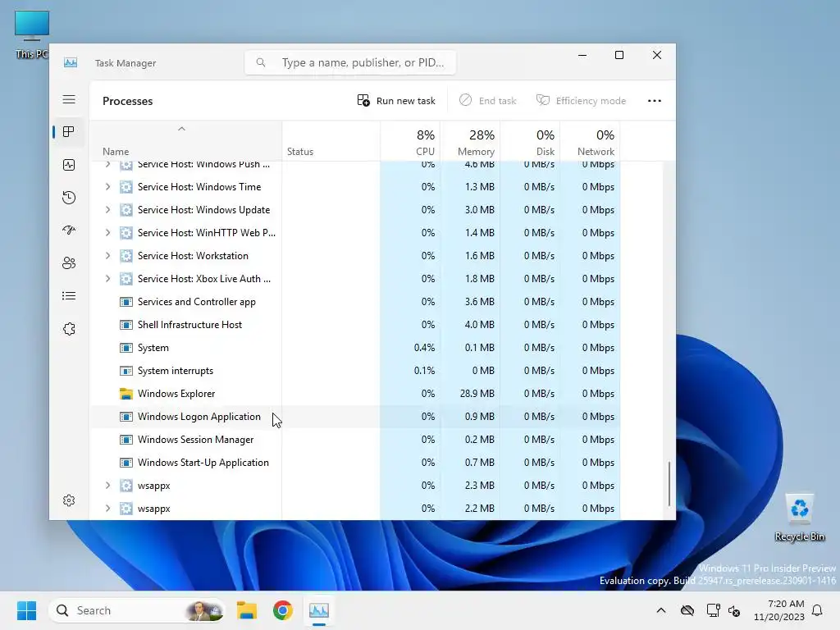This screenshot has height=630, width=840.
Task: Expand Service Host: Windows Update
Action: click(x=107, y=210)
